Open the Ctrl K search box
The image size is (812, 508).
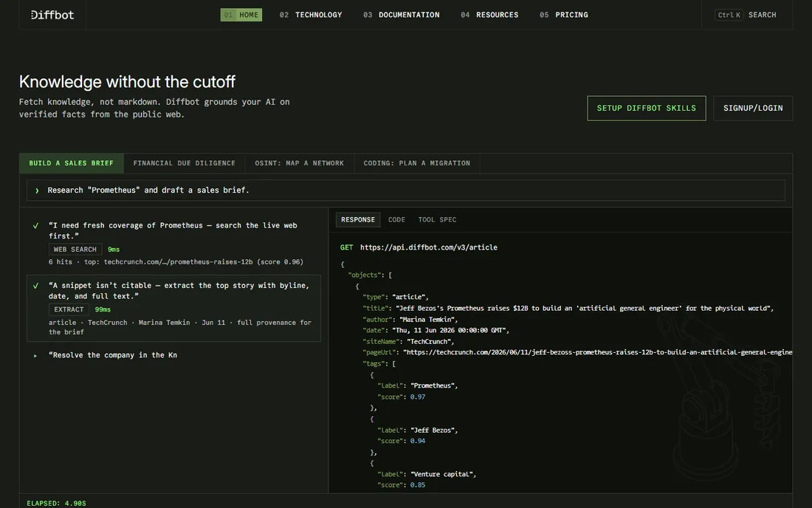click(746, 15)
